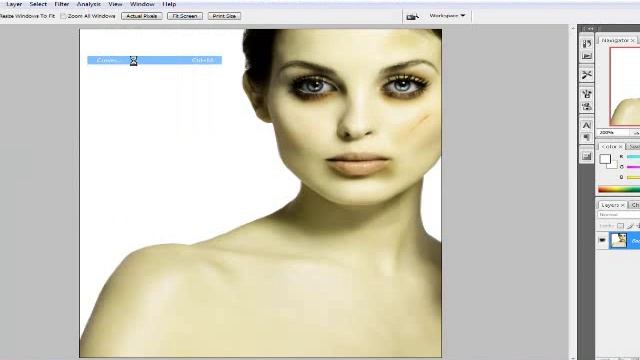Open the Help menu
Screen dimensions: 640x360
169,4
